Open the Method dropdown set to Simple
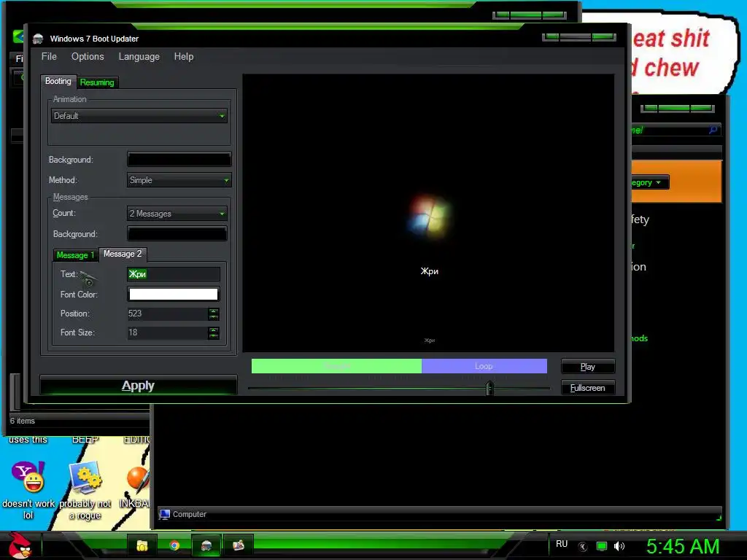The image size is (747, 560). tap(179, 180)
